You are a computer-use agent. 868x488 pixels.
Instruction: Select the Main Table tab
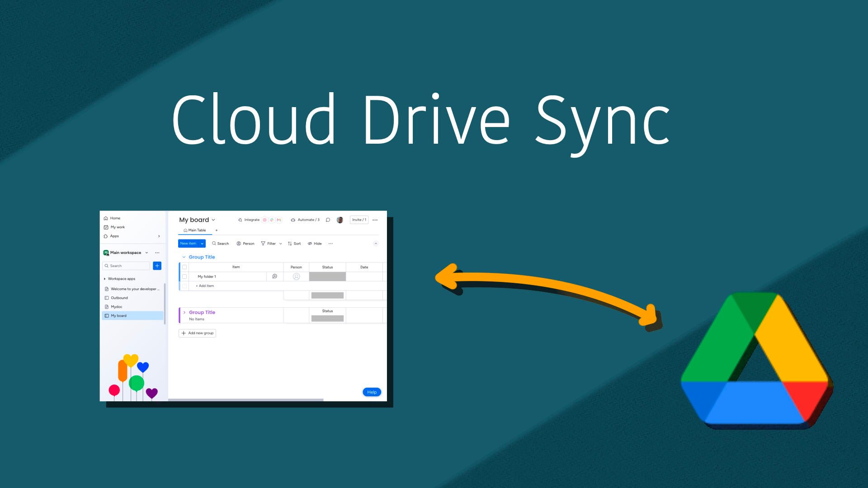[x=195, y=230]
